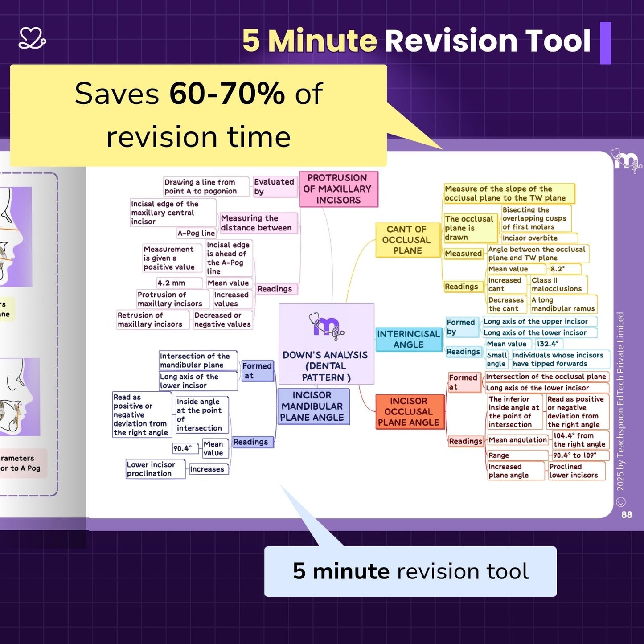Screen dimensions: 644x644
Task: Click page number 88
Action: (627, 515)
